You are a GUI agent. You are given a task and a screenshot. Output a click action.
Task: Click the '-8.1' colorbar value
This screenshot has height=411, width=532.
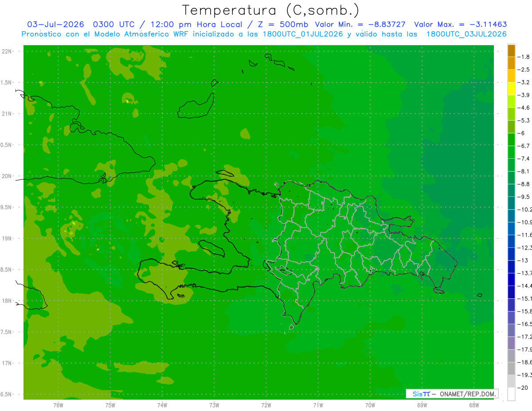[524, 171]
